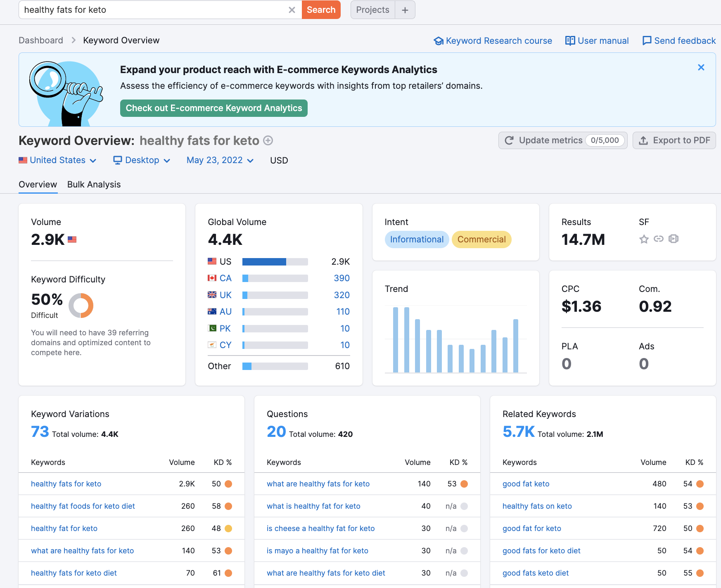Click into the keyword search input field
The height and width of the screenshot is (588, 721).
click(x=153, y=10)
